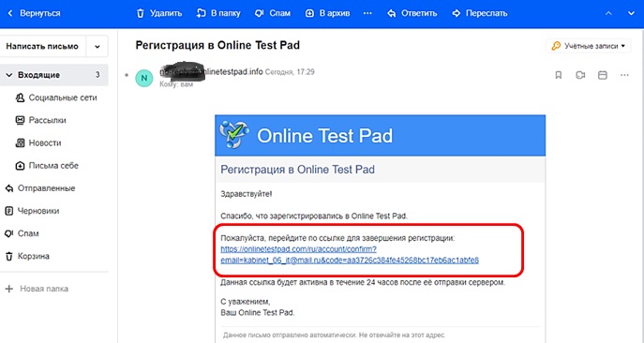Click the Online Test Pad logo icon
This screenshot has height=343, width=644.
pyautogui.click(x=234, y=134)
